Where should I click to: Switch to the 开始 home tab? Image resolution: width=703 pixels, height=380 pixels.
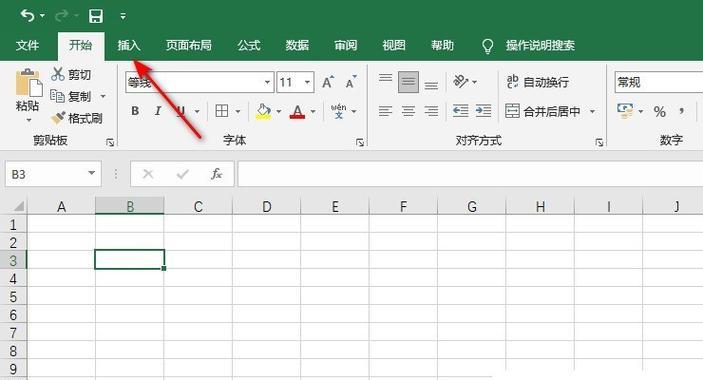[x=81, y=45]
